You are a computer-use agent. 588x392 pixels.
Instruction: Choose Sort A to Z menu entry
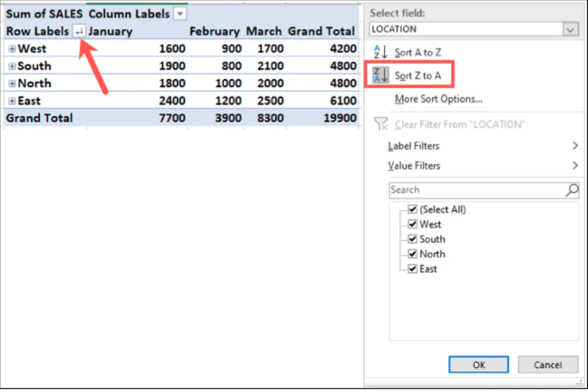(x=418, y=52)
